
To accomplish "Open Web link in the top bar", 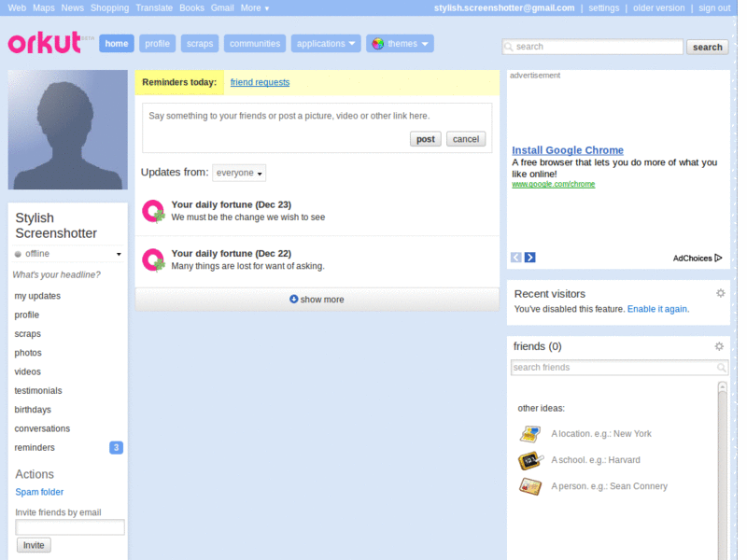I will pyautogui.click(x=17, y=8).
